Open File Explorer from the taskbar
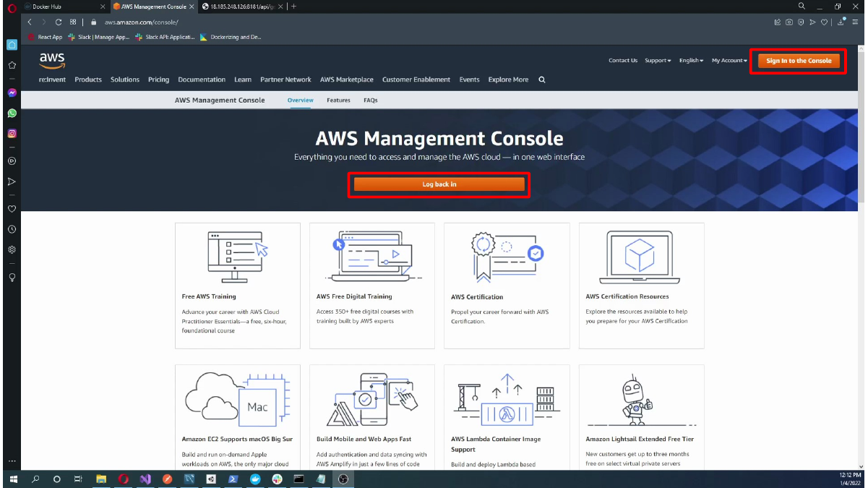 click(101, 479)
